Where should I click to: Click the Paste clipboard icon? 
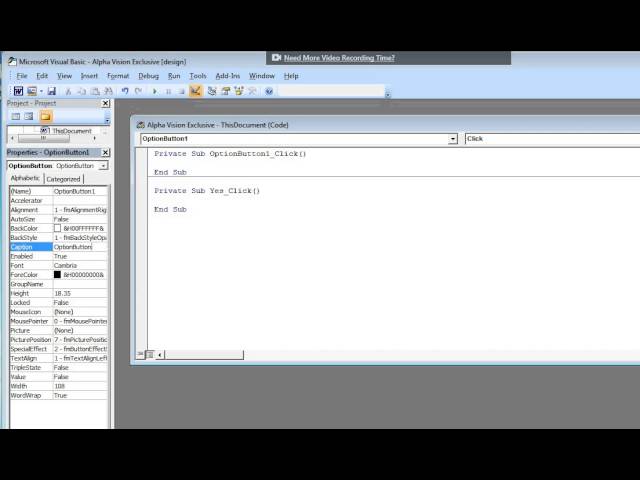pos(95,91)
